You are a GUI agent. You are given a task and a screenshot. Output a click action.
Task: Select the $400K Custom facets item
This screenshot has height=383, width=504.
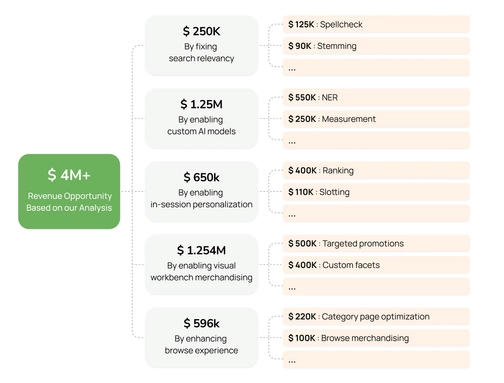tap(376, 265)
